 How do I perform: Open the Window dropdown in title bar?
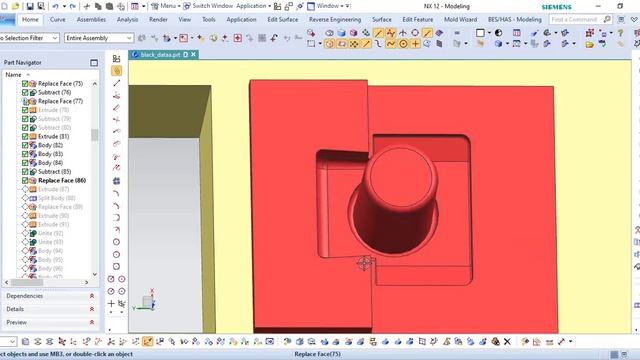point(329,6)
